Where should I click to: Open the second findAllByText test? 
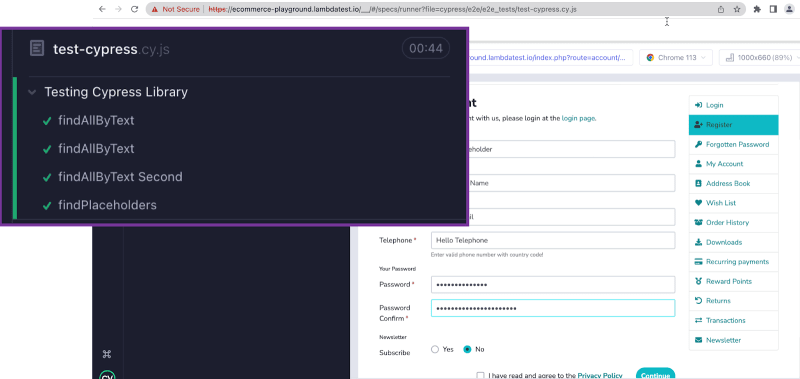tap(96, 149)
